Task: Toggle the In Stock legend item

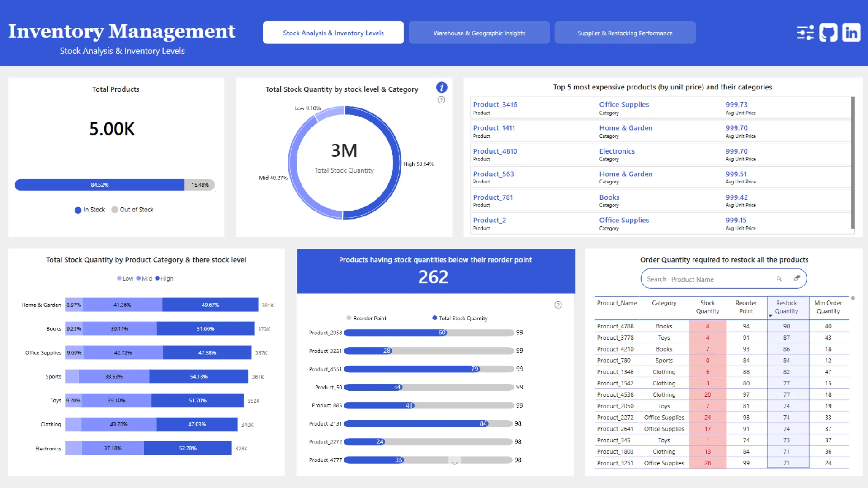Action: tap(90, 210)
